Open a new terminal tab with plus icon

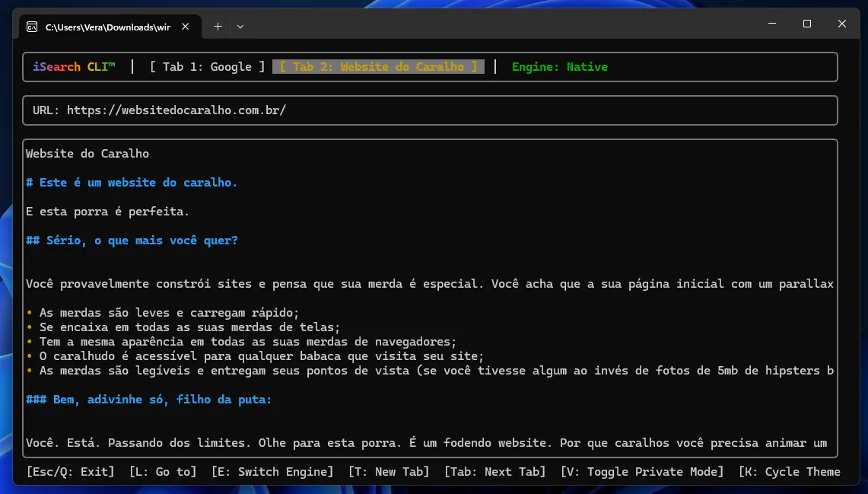point(218,27)
